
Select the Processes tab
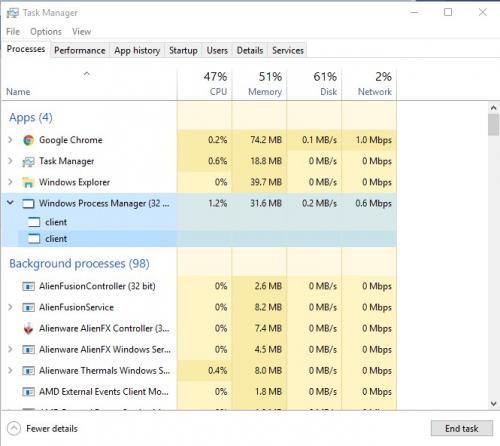[x=26, y=49]
